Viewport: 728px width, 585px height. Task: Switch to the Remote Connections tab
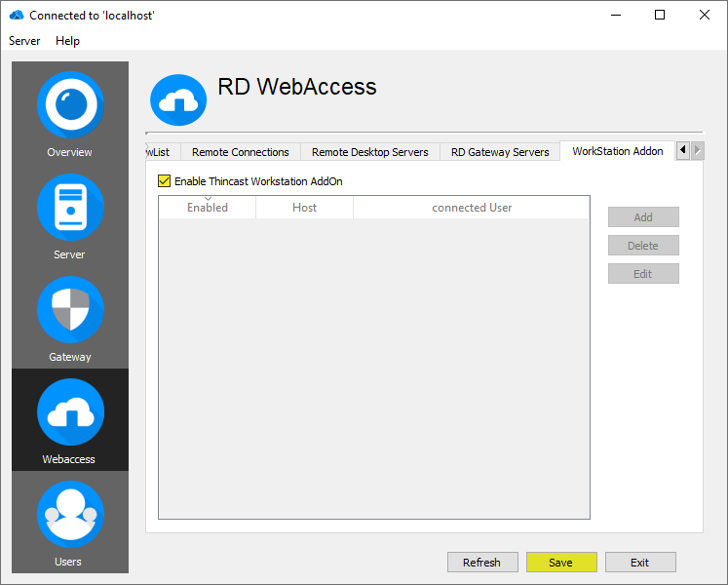click(x=240, y=152)
